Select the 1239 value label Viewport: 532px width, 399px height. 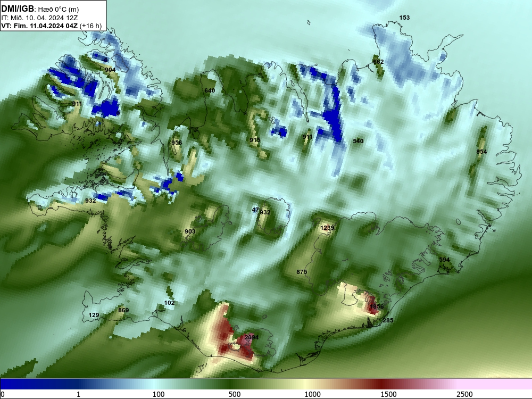tap(327, 228)
